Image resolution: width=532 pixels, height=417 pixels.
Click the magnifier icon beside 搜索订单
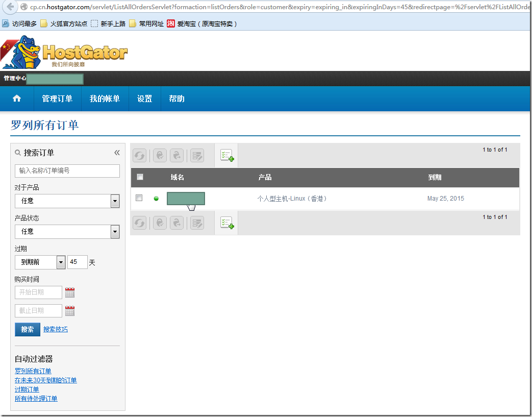tap(18, 153)
